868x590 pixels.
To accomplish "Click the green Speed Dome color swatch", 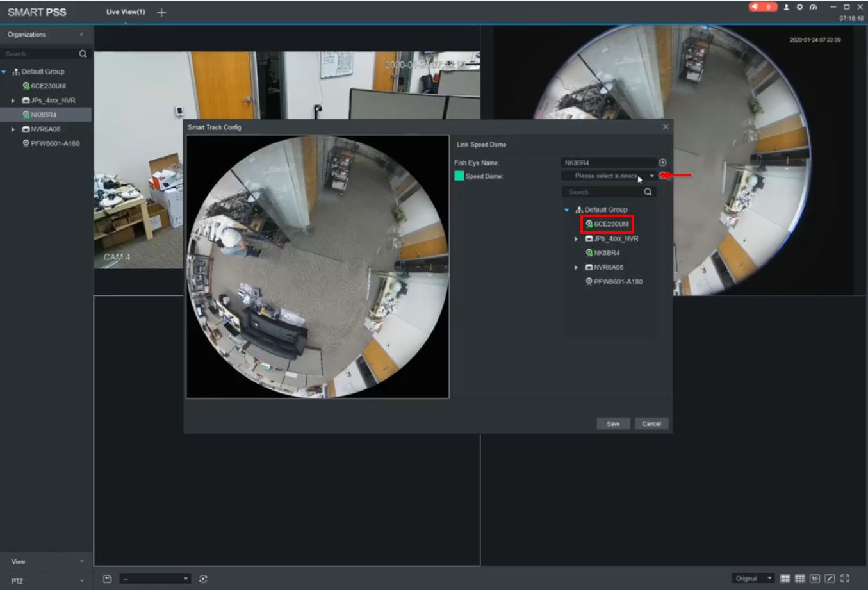I will [x=459, y=176].
